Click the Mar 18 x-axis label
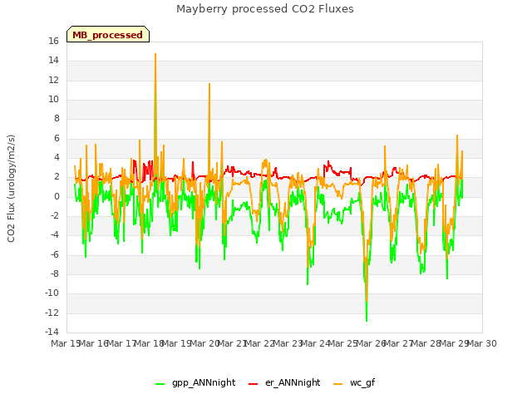The image size is (532, 399). (x=150, y=343)
